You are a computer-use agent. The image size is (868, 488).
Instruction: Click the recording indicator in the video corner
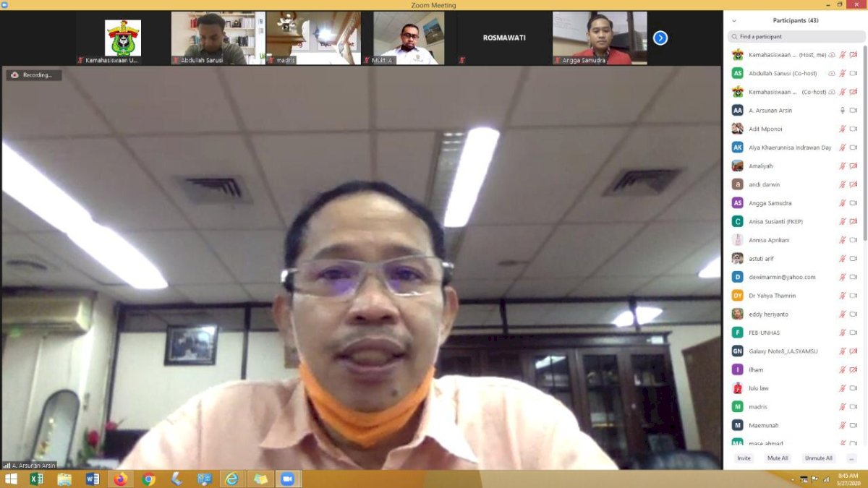[x=34, y=75]
